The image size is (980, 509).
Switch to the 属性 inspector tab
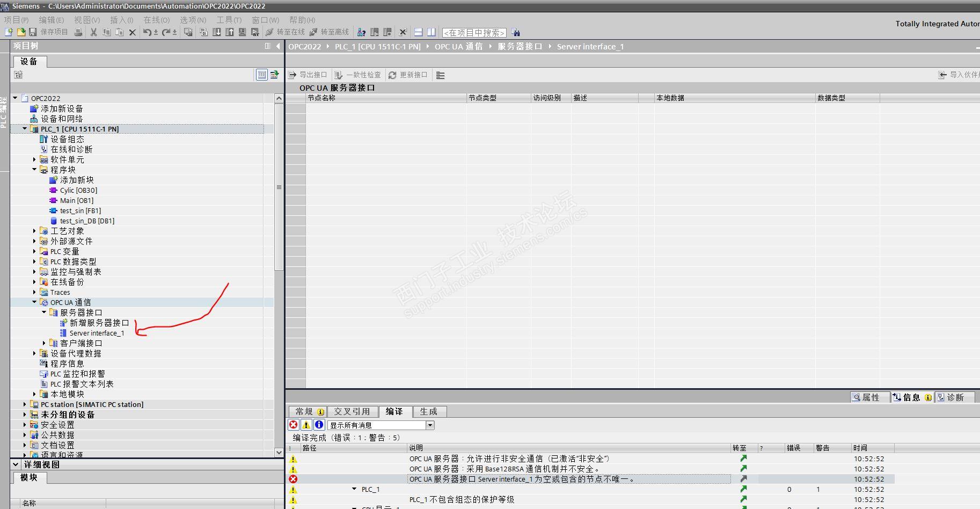pos(870,397)
